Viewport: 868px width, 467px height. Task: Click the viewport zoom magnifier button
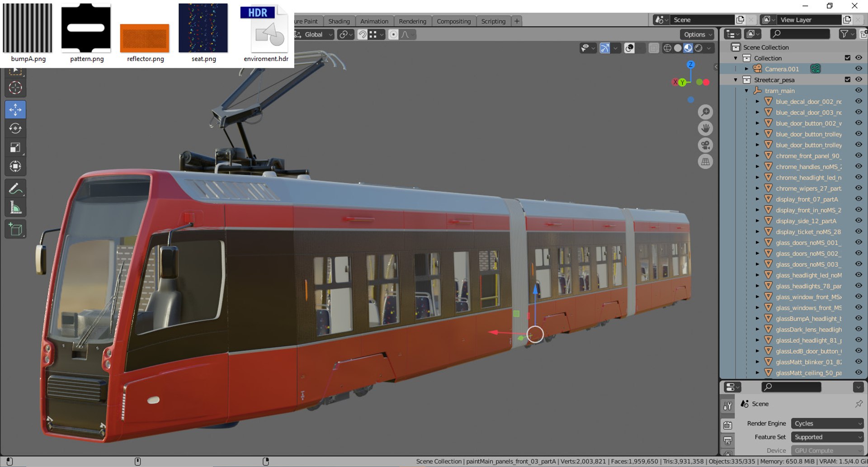coord(705,112)
